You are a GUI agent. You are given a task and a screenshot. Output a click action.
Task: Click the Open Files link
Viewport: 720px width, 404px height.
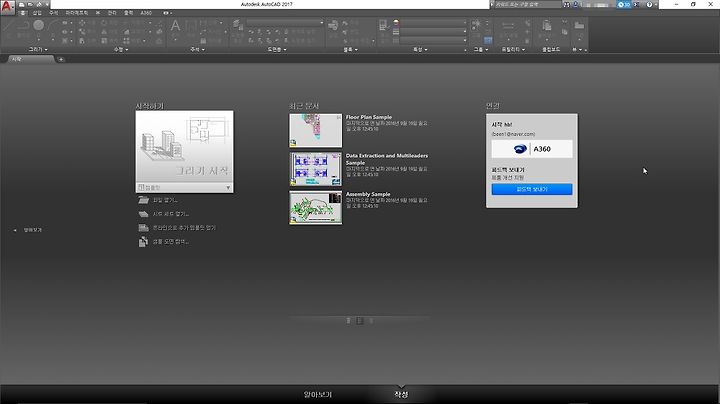(x=165, y=200)
